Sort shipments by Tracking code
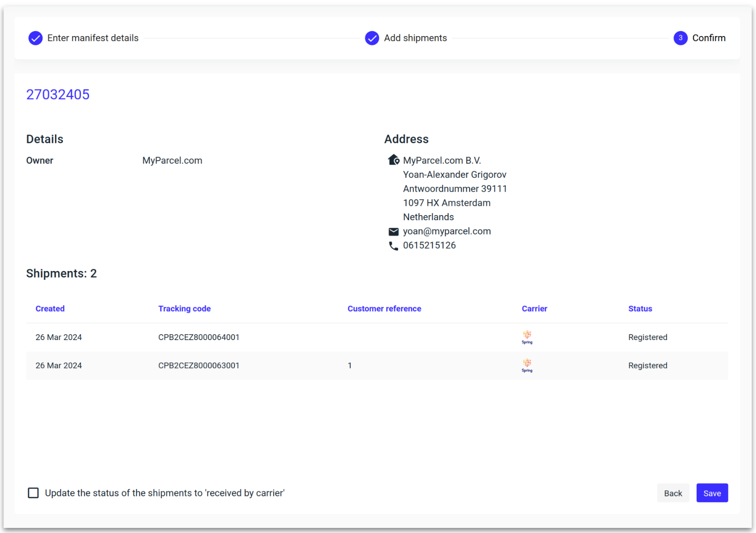This screenshot has height=533, width=756. pyautogui.click(x=184, y=308)
